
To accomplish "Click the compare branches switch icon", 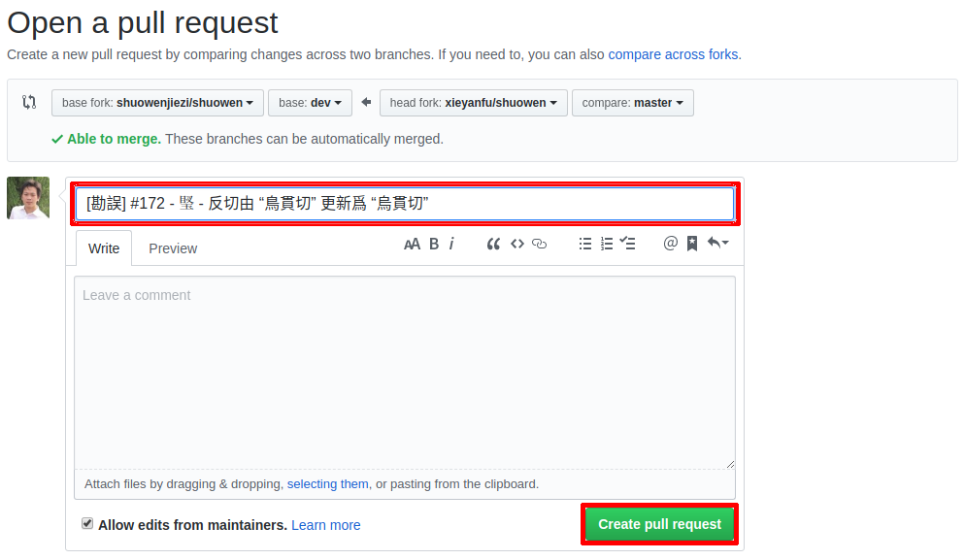I will pos(29,102).
